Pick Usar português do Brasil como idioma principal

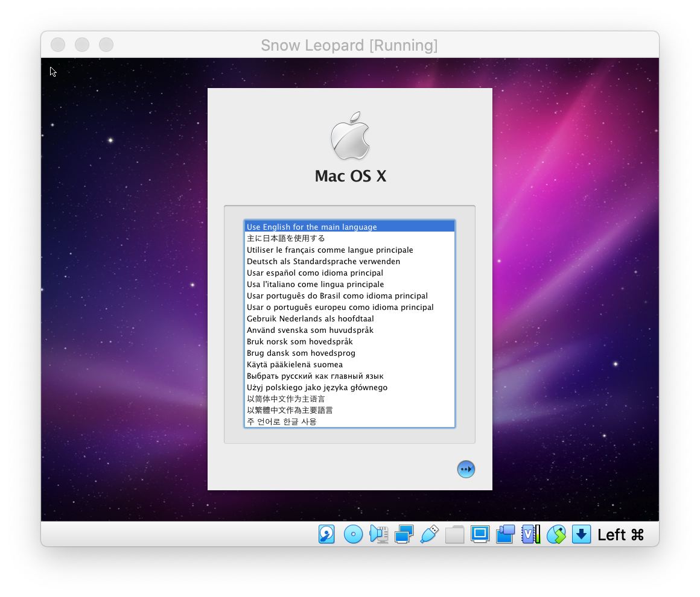[349, 295]
